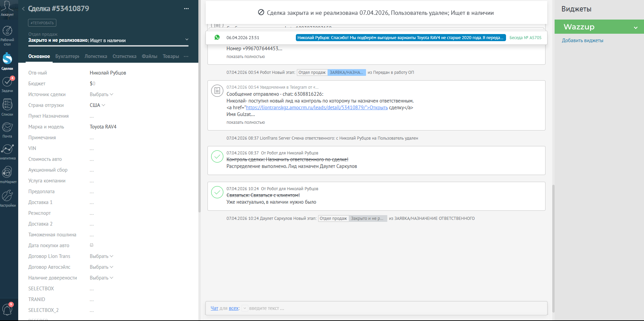Click the Отв-ный Николай Рубцов value
Viewport: 644px width, 321px height.
(x=108, y=73)
